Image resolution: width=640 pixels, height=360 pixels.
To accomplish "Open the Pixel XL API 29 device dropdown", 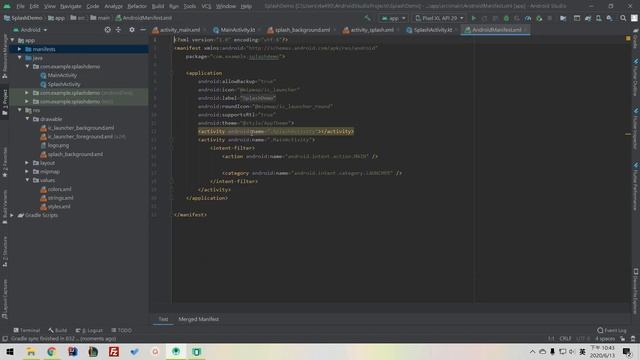I will click(439, 18).
